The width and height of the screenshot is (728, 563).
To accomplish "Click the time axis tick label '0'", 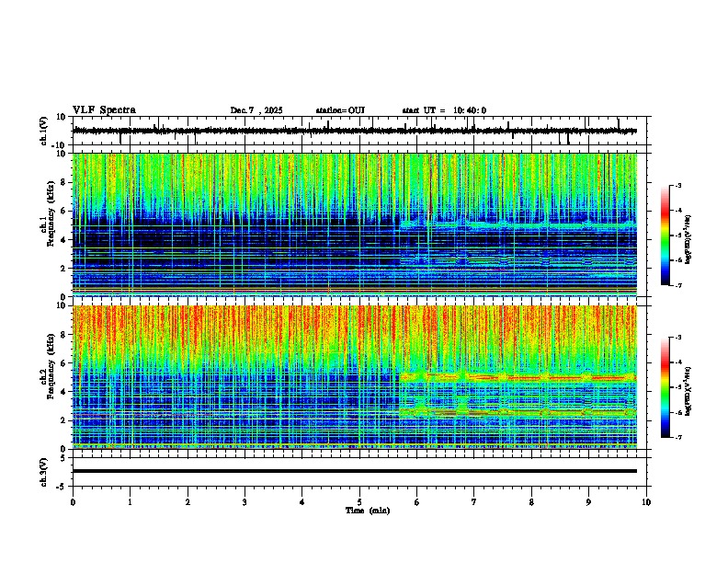I will click(x=73, y=502).
